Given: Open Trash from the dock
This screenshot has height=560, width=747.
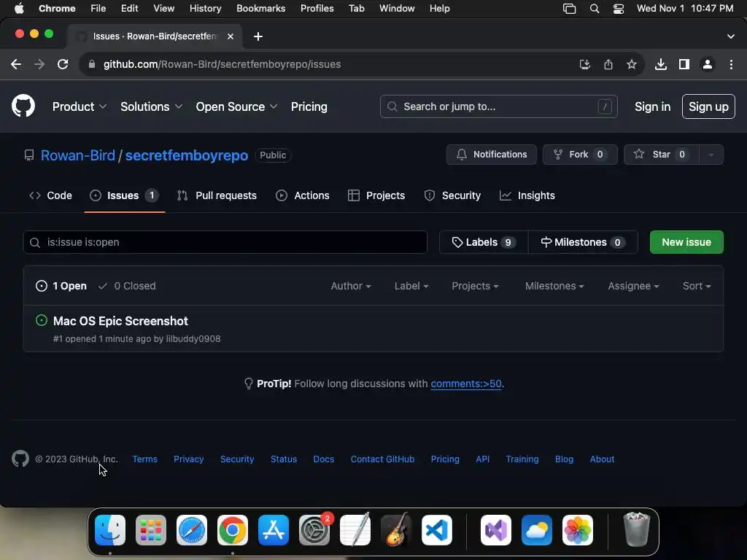Looking at the screenshot, I should [x=636, y=530].
